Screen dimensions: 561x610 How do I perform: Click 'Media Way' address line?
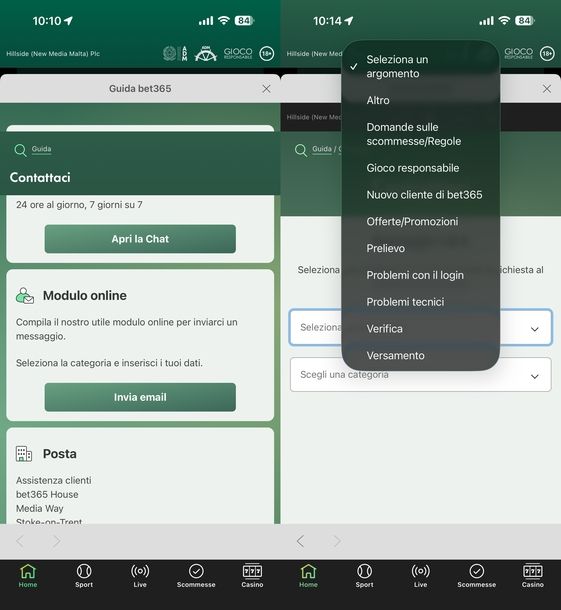pyautogui.click(x=40, y=508)
